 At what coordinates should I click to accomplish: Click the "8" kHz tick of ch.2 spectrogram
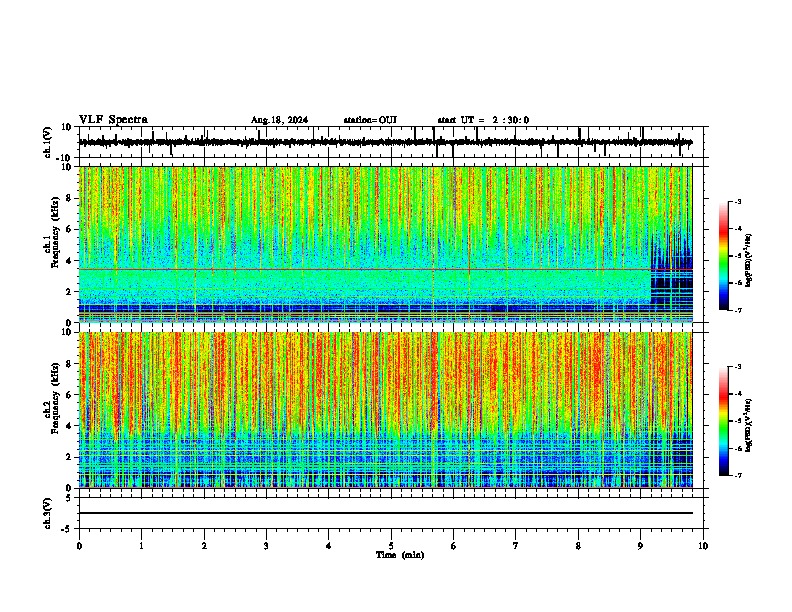click(x=69, y=363)
